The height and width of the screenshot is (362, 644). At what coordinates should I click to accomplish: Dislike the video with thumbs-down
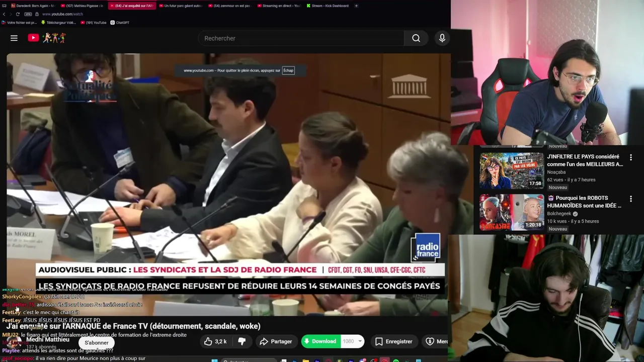(x=242, y=341)
